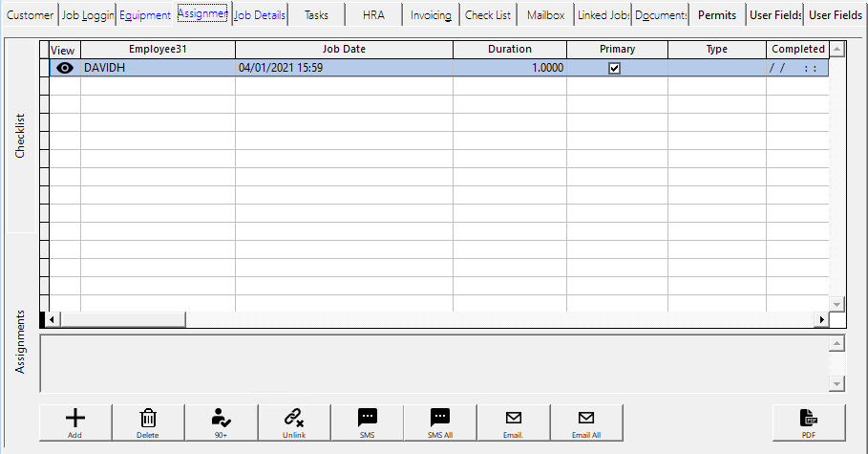The width and height of the screenshot is (868, 454).
Task: Click the Duration column header
Action: pos(510,49)
